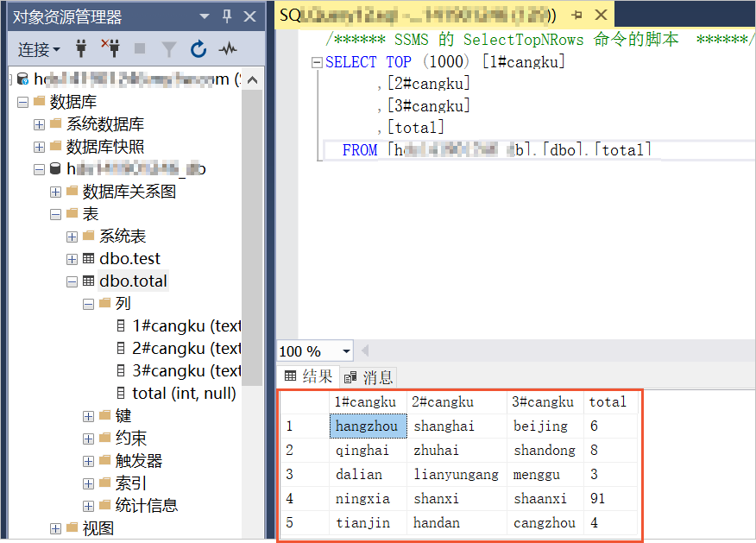
Task: Expand the 数据库快照 folder
Action: [39, 147]
